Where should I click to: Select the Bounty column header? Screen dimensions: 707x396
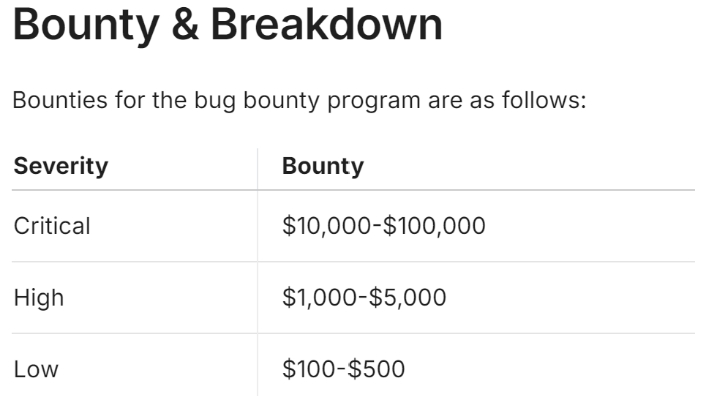pos(323,166)
